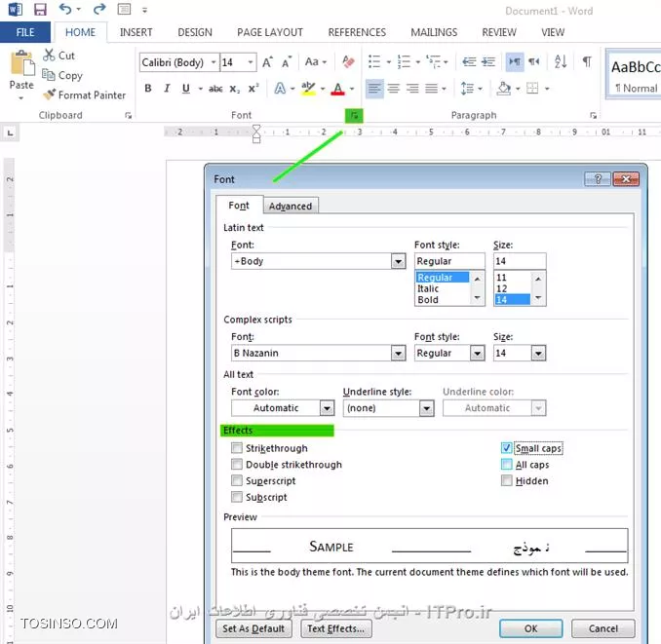Open Underline style dropdown

pos(427,407)
